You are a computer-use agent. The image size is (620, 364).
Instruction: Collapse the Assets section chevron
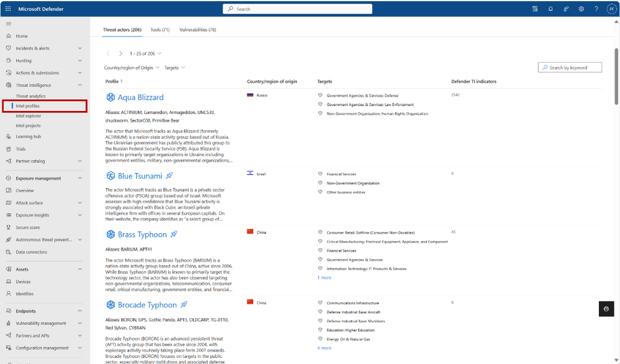click(x=80, y=269)
